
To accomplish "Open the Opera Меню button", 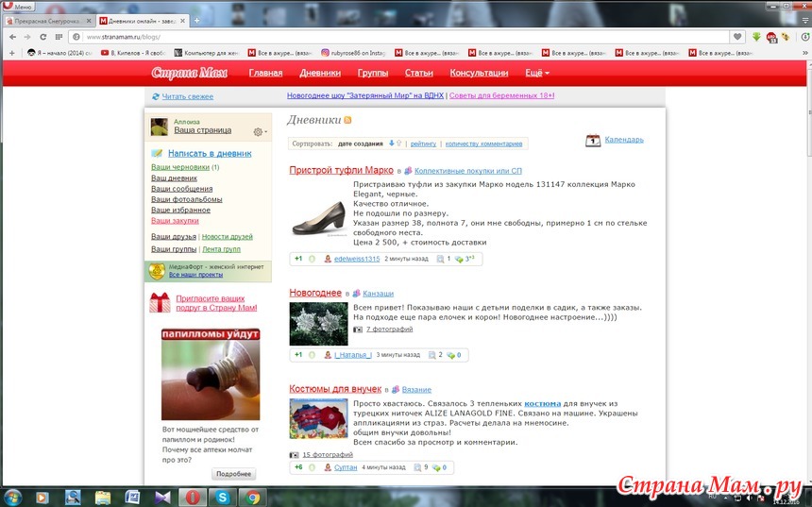I will [x=18, y=7].
